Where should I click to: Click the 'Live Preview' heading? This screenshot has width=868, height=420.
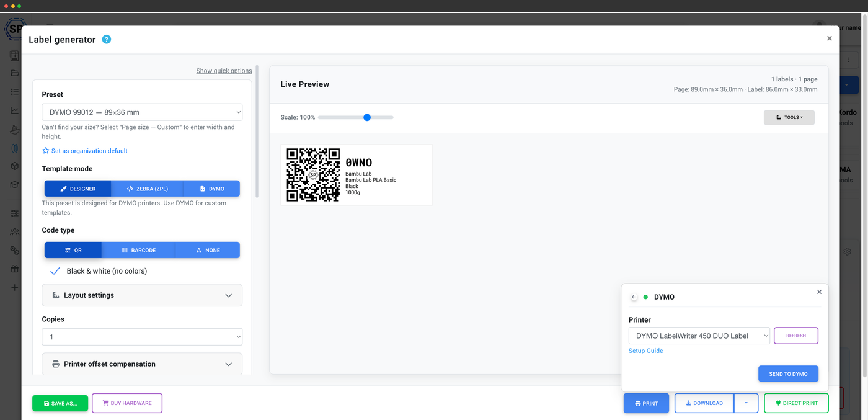(305, 84)
